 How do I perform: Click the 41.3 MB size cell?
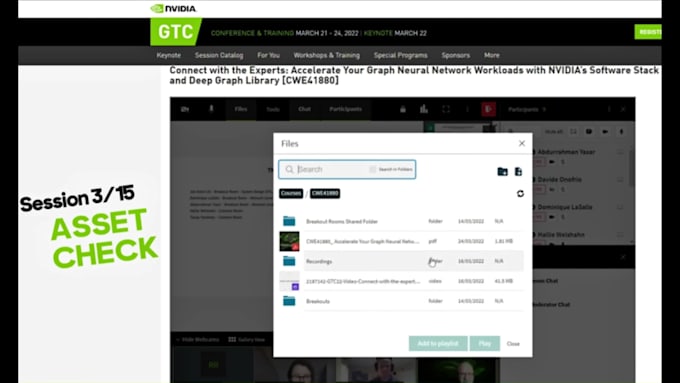click(503, 281)
